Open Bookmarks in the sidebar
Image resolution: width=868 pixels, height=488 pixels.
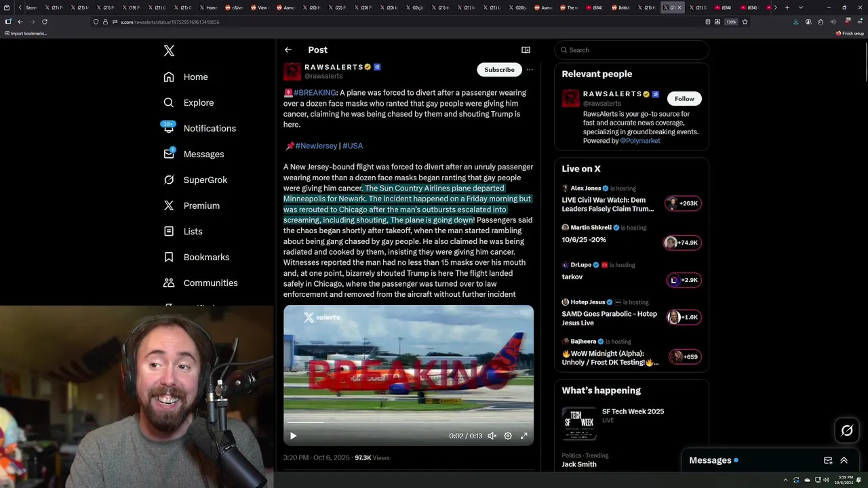tap(197, 257)
